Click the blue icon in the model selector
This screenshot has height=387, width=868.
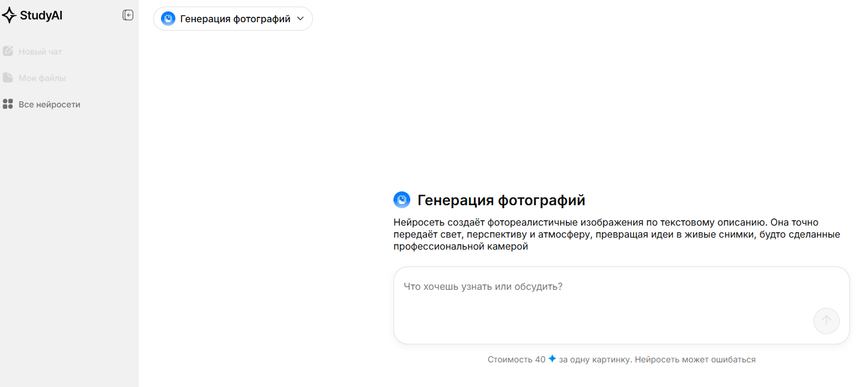click(x=168, y=19)
